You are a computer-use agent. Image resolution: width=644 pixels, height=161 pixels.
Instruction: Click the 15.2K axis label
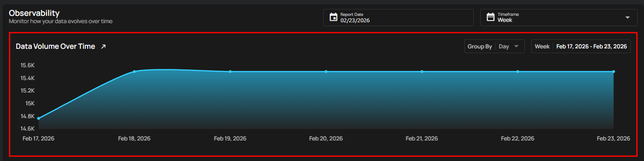(27, 90)
